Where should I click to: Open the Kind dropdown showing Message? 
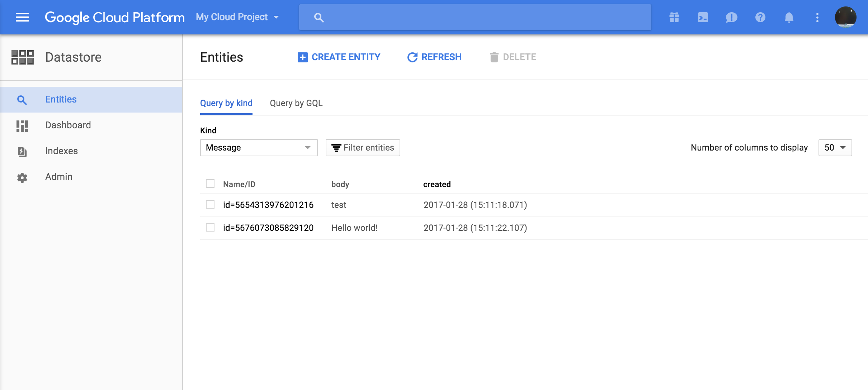259,148
